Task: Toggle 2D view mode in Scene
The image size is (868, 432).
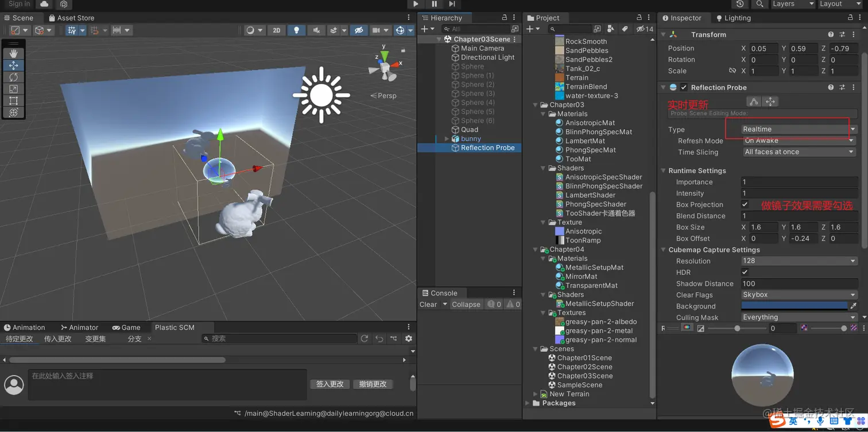Action: click(277, 30)
